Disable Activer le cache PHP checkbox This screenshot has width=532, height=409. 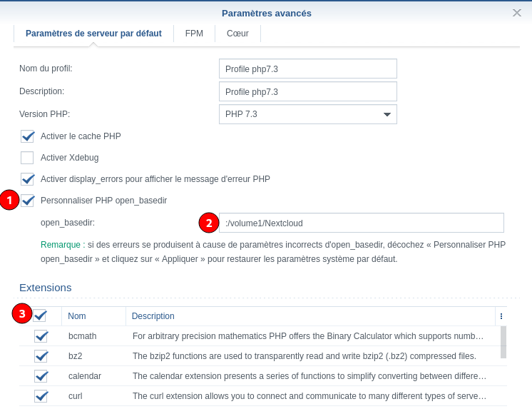(28, 136)
